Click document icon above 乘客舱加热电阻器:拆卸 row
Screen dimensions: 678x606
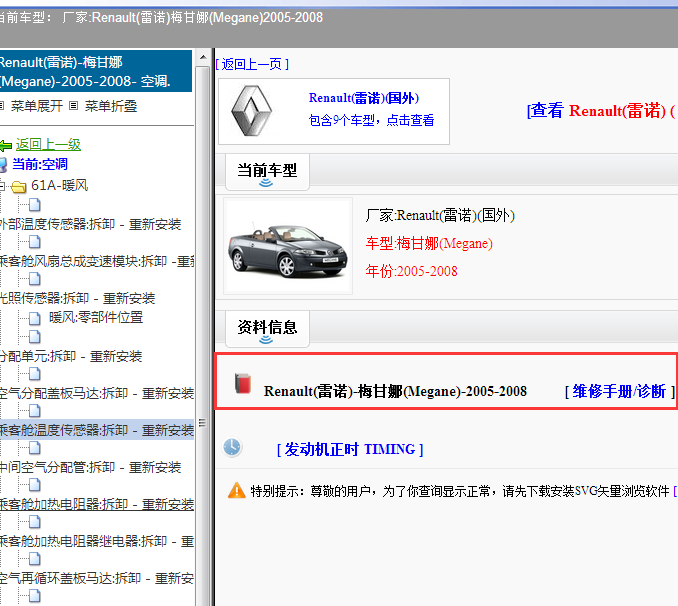35,485
